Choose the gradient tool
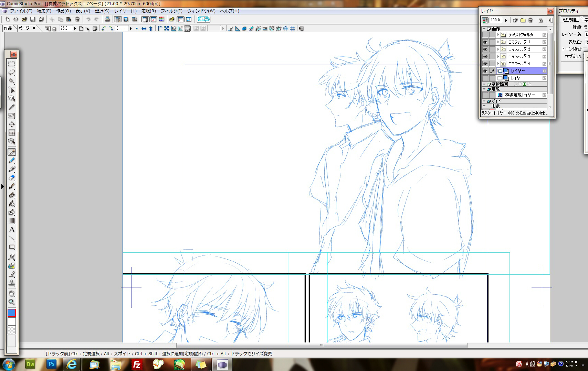This screenshot has width=588, height=371. tap(12, 221)
